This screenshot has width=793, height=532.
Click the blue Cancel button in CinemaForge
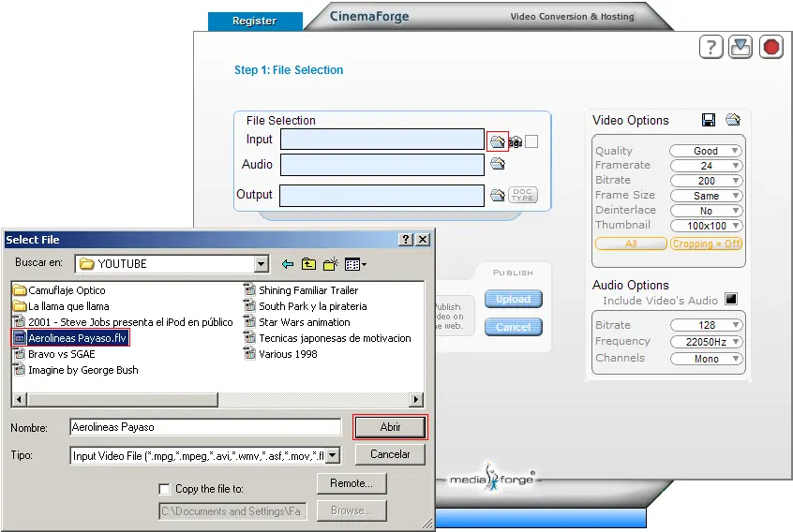(513, 327)
